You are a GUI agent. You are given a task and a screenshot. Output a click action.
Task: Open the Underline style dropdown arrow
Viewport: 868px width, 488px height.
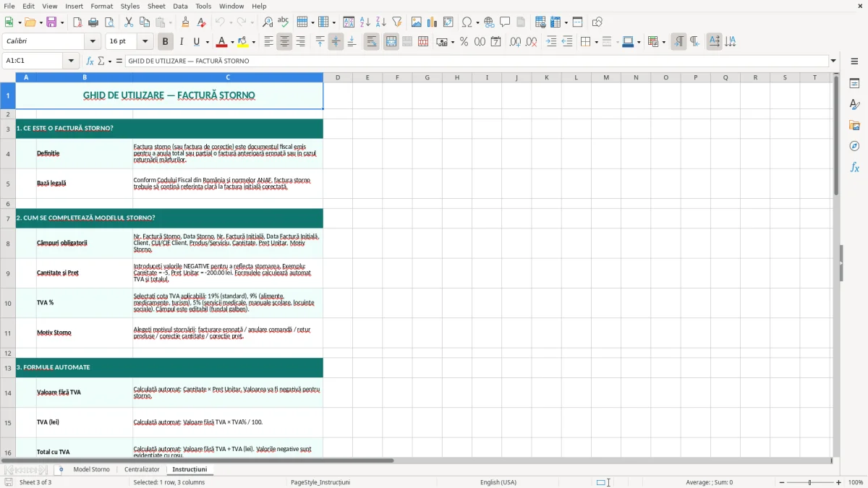[x=207, y=42]
